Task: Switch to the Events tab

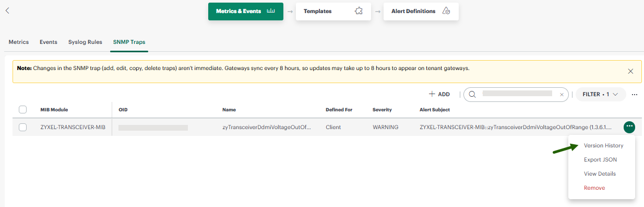Action: click(49, 42)
